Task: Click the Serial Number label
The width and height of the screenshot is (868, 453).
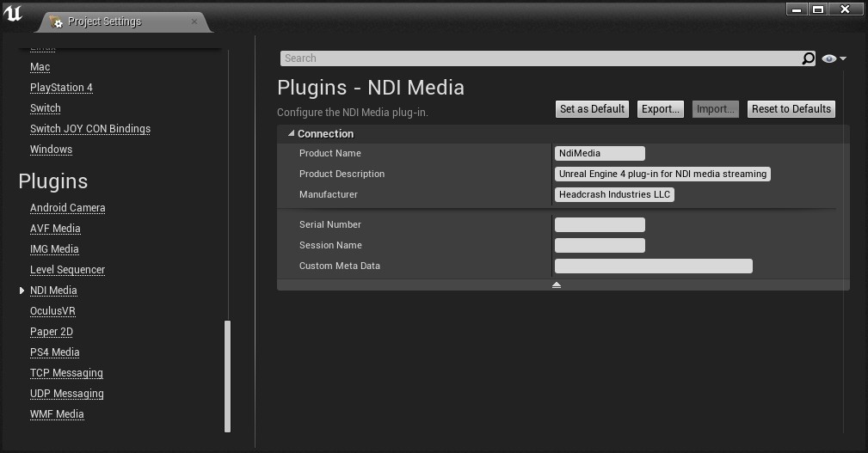Action: pyautogui.click(x=330, y=224)
